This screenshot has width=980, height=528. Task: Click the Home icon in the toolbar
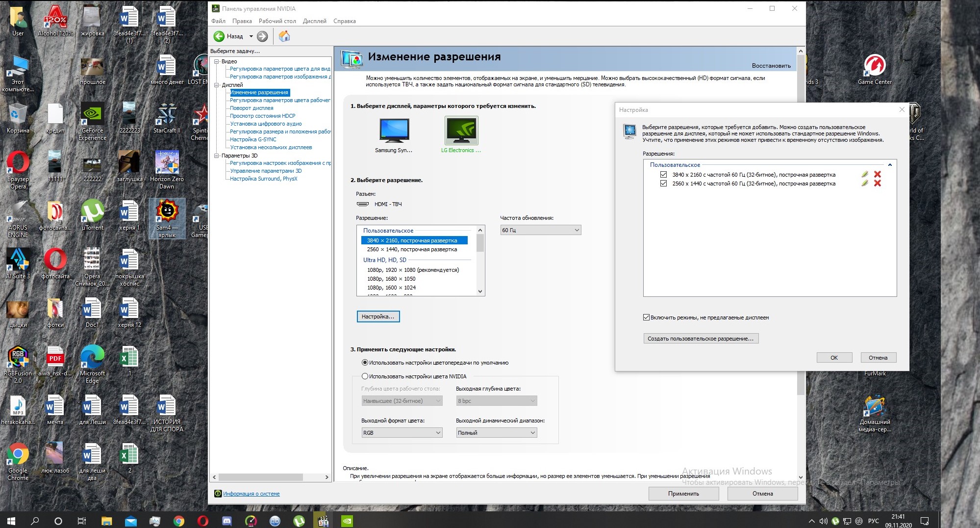tap(284, 36)
